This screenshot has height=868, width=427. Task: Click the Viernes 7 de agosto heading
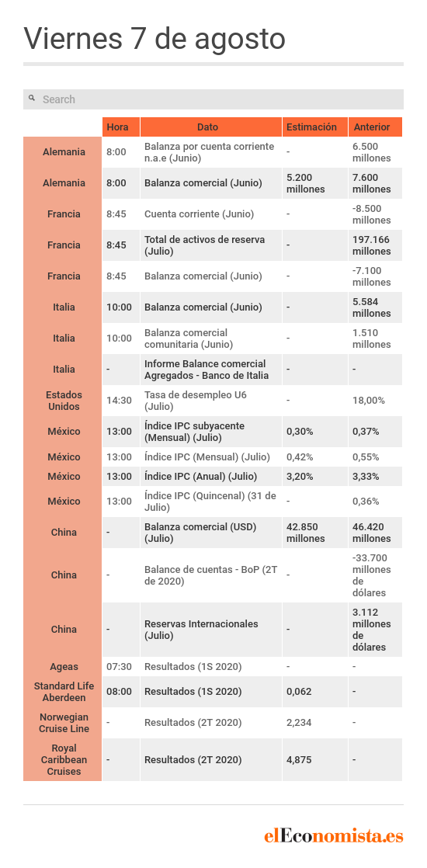tap(154, 38)
